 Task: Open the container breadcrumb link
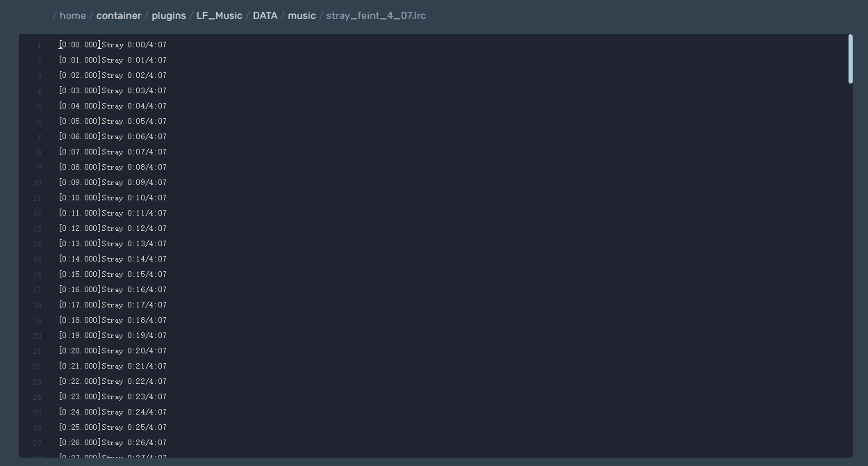point(119,15)
